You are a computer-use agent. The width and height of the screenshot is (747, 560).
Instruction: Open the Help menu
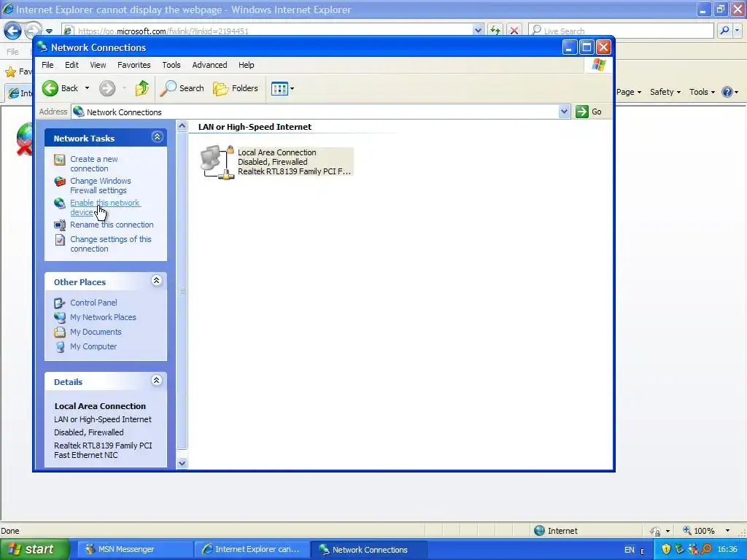click(x=247, y=65)
